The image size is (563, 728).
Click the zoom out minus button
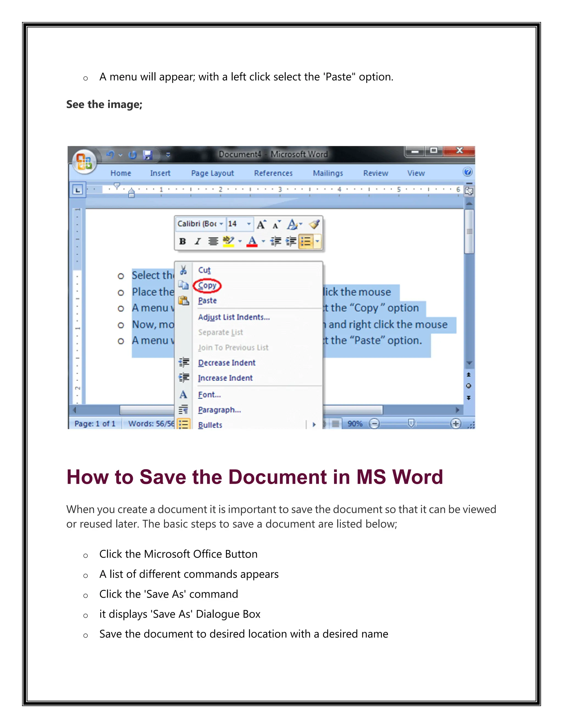[x=374, y=424]
